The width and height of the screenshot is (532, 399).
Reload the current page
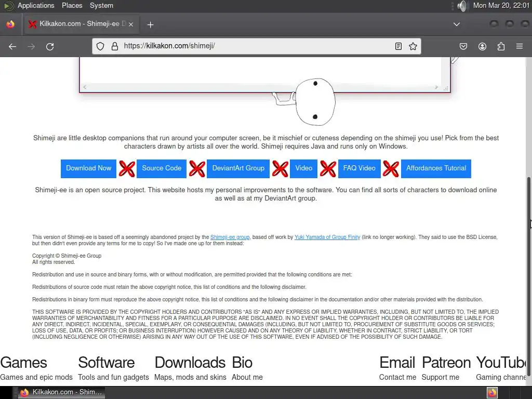[50, 46]
